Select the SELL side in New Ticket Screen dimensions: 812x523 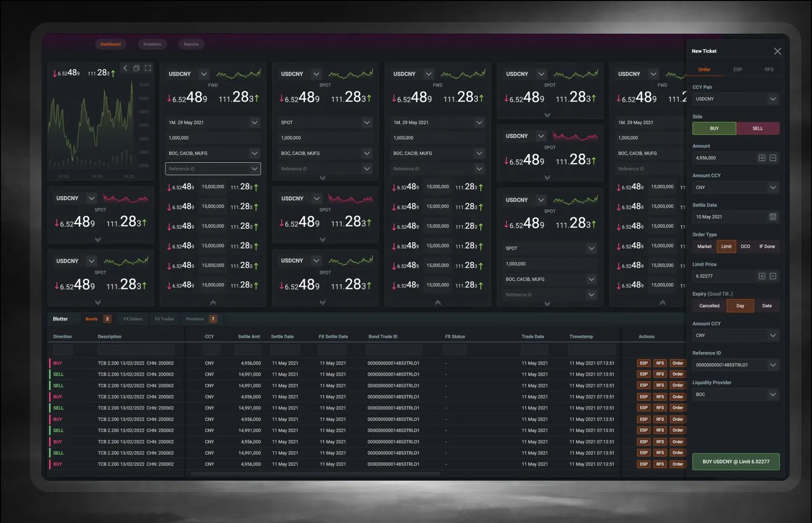click(758, 128)
